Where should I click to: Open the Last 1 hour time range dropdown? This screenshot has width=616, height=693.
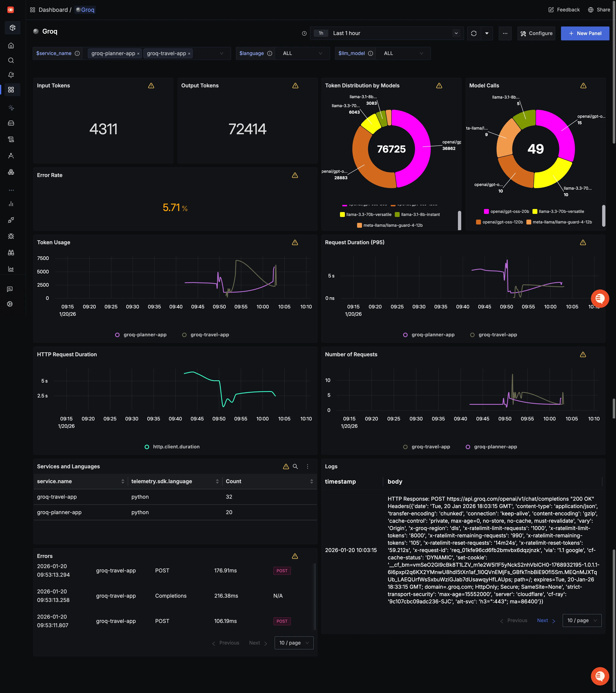387,33
